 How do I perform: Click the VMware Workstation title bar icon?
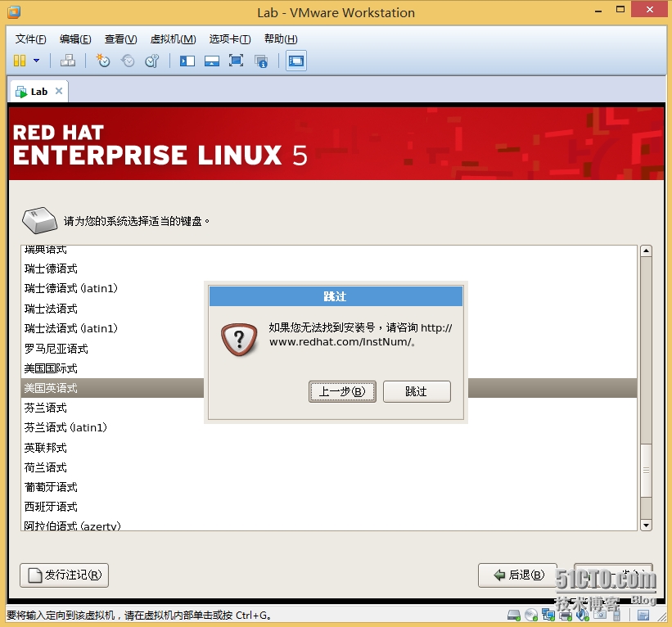click(14, 12)
